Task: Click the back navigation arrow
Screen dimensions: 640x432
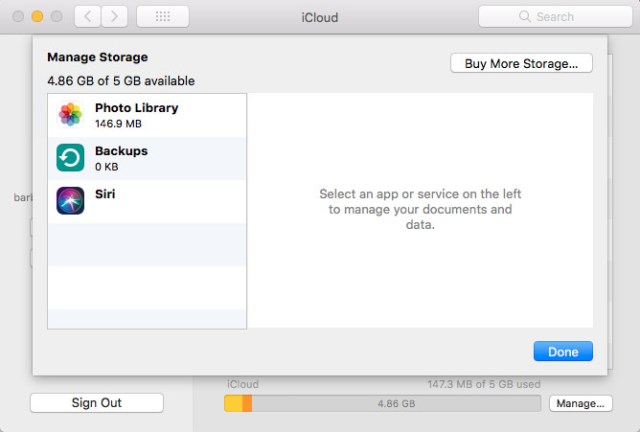Action: tap(88, 17)
